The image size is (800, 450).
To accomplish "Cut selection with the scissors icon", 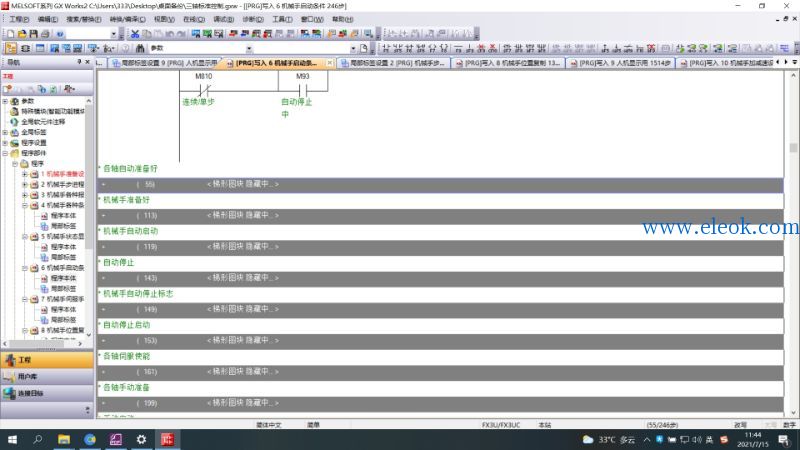I will pos(135,34).
